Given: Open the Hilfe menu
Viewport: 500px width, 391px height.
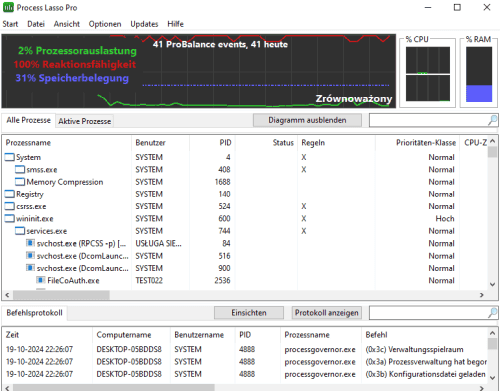Looking at the screenshot, I should pyautogui.click(x=176, y=24).
